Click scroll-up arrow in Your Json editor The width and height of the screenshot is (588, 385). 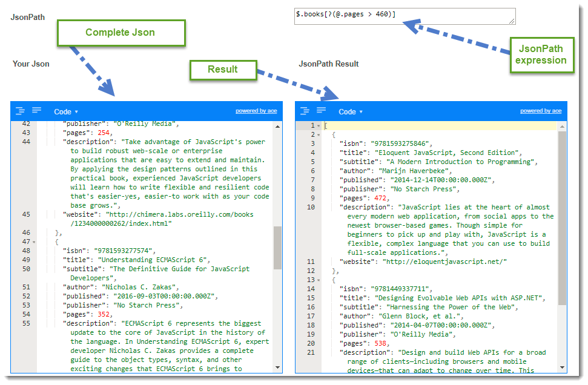click(277, 126)
